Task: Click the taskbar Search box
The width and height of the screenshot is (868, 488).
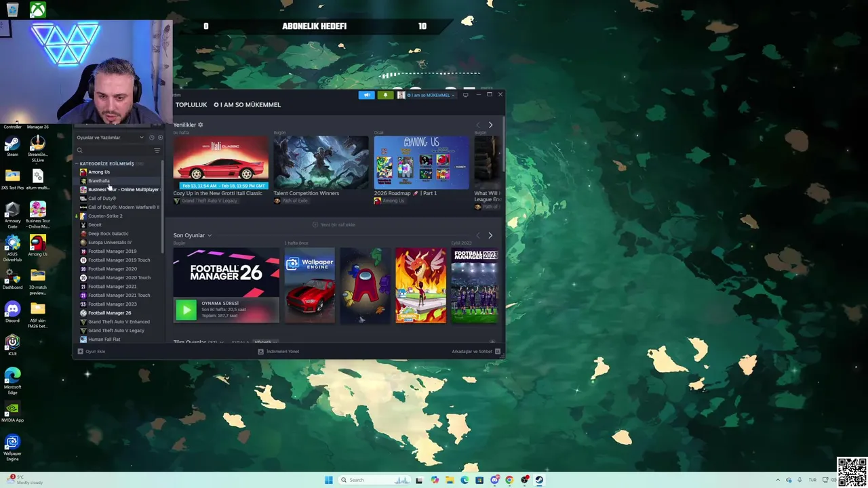Action: (374, 480)
